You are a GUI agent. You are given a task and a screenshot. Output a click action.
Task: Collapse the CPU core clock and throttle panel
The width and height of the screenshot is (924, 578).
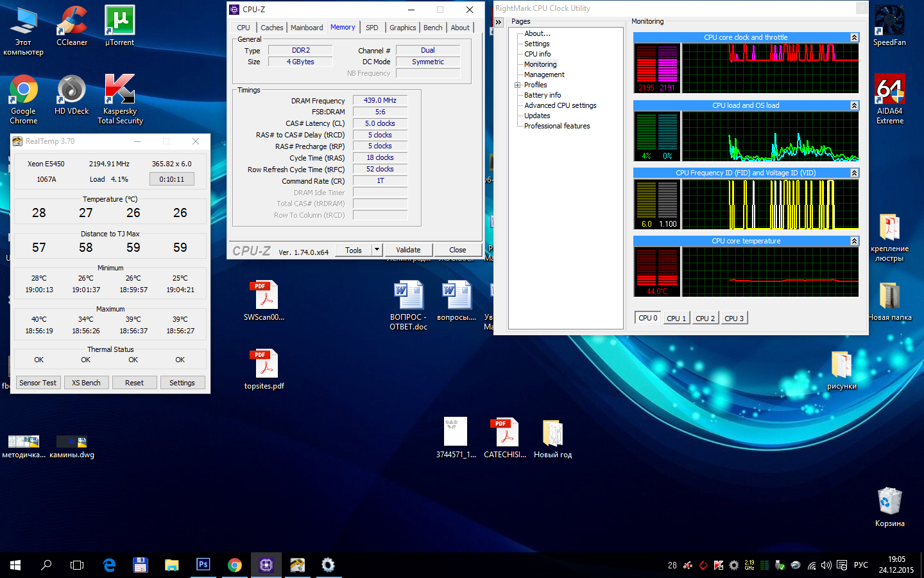(x=854, y=37)
